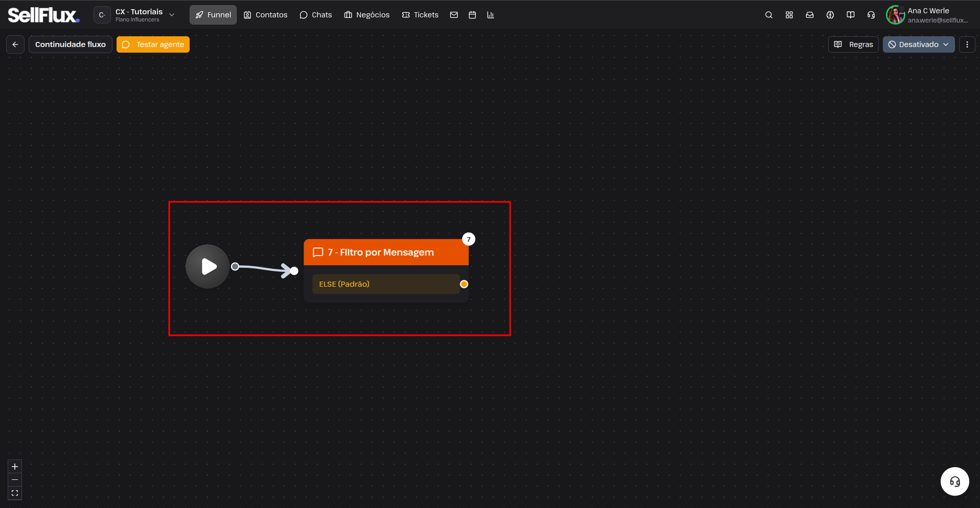This screenshot has height=508, width=980.
Task: Click the back arrow button
Action: tap(15, 44)
